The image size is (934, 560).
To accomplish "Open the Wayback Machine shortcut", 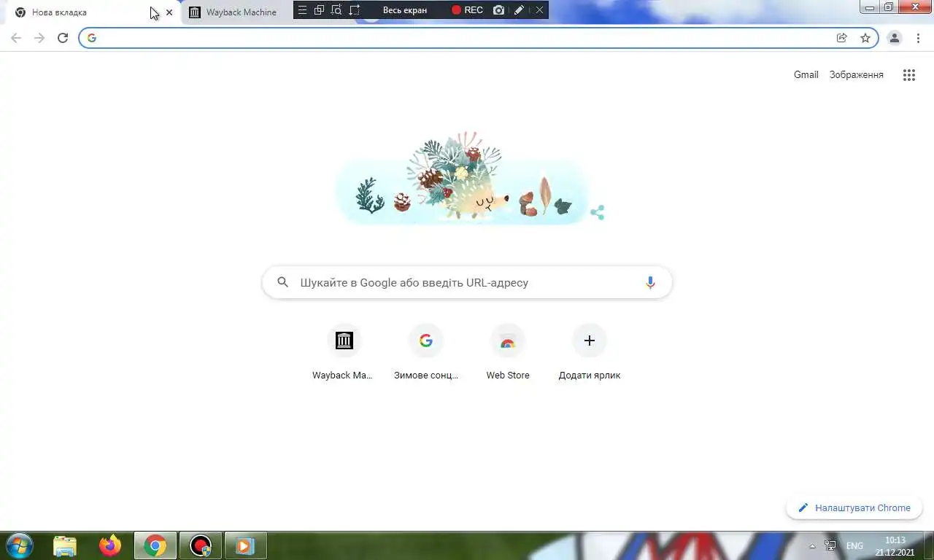I will 344,352.
